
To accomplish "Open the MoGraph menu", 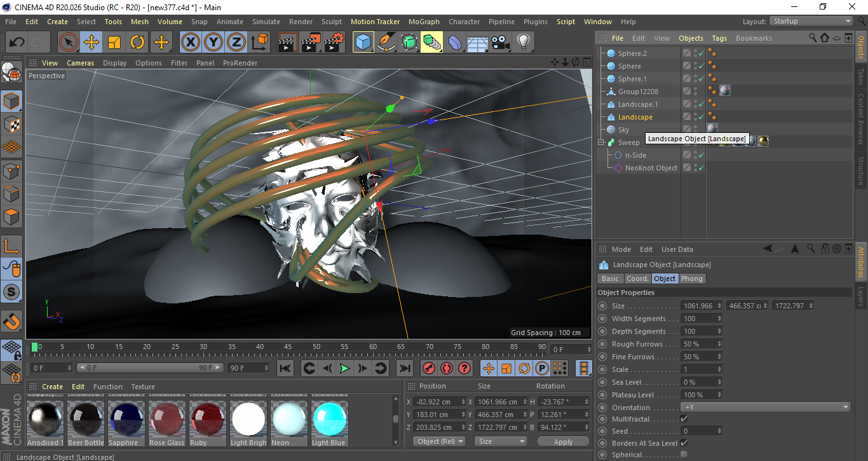I will click(x=424, y=22).
